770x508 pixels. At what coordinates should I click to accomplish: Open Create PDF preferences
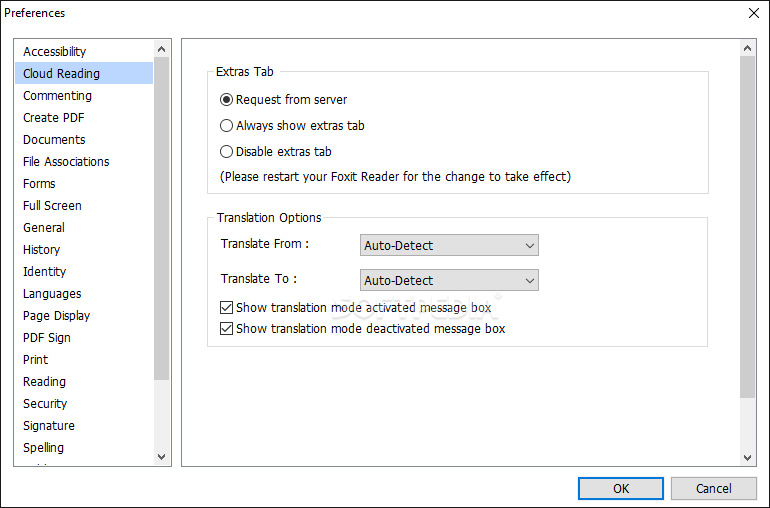click(x=84, y=117)
